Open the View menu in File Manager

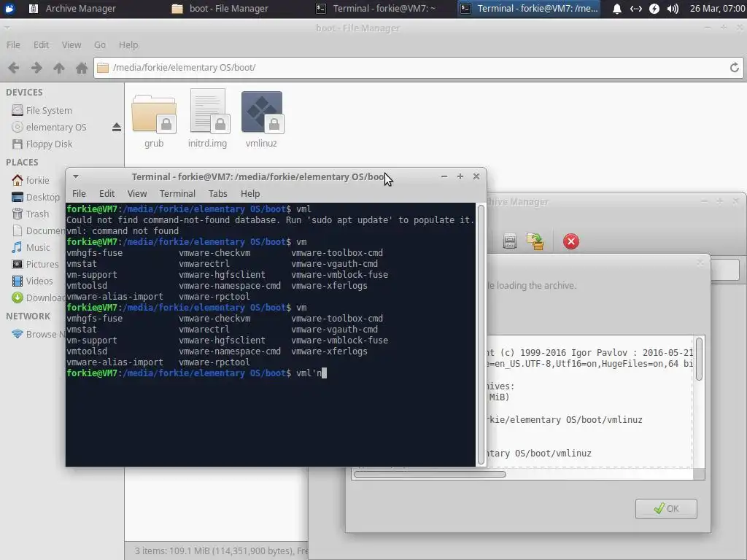[x=71, y=44]
